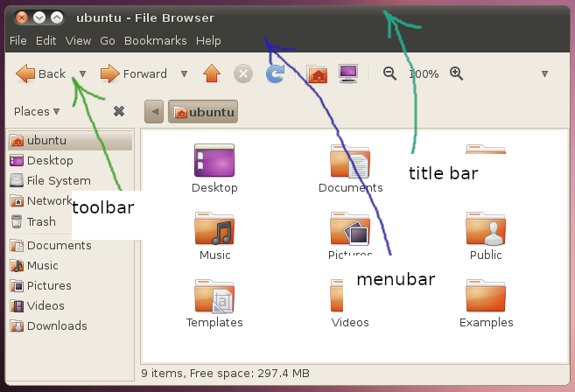Close the File Browser window
The height and width of the screenshot is (392, 575).
click(x=22, y=17)
